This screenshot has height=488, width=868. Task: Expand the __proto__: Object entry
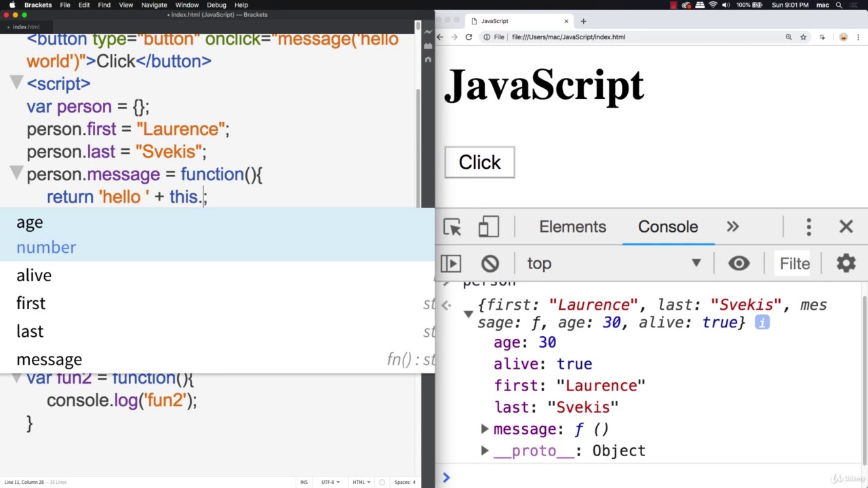tap(484, 451)
